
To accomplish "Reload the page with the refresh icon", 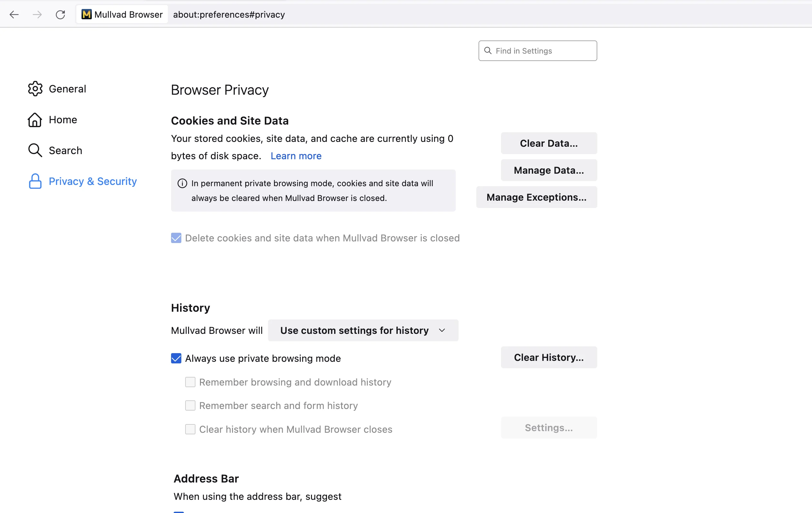I will point(60,14).
